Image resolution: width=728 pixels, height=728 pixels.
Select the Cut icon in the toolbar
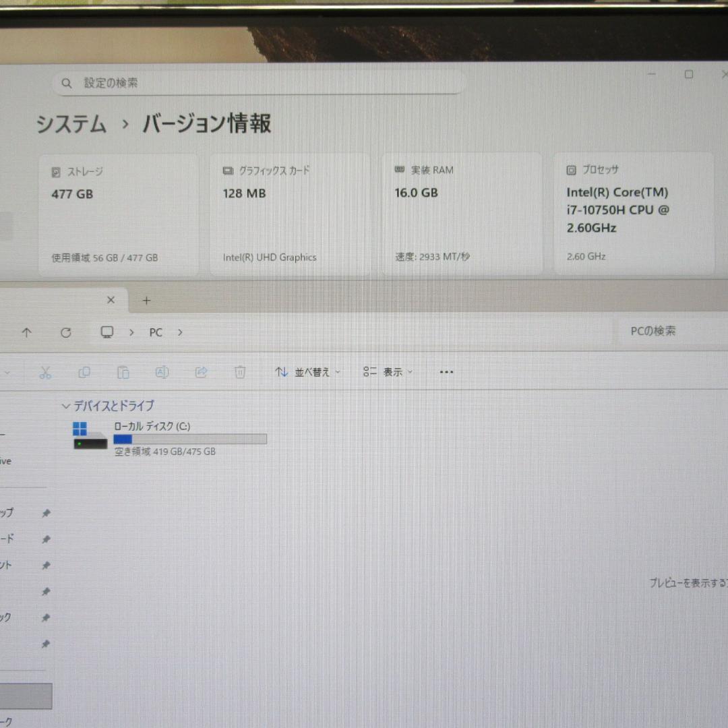coord(45,371)
